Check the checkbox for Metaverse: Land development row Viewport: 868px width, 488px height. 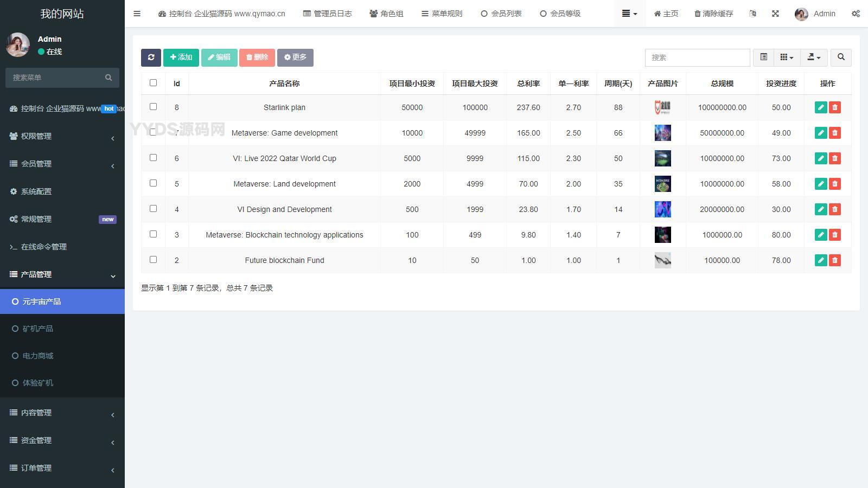click(154, 183)
